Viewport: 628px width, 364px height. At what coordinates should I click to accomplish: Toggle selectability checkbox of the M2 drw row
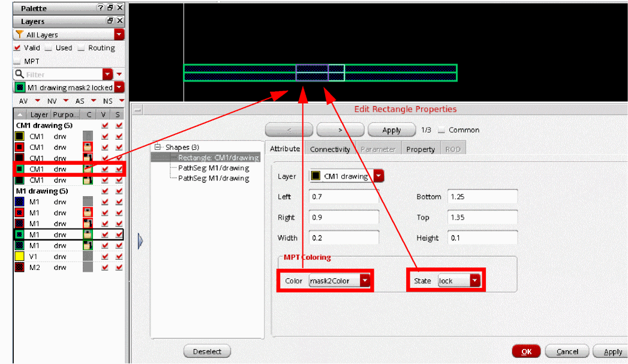tap(119, 267)
